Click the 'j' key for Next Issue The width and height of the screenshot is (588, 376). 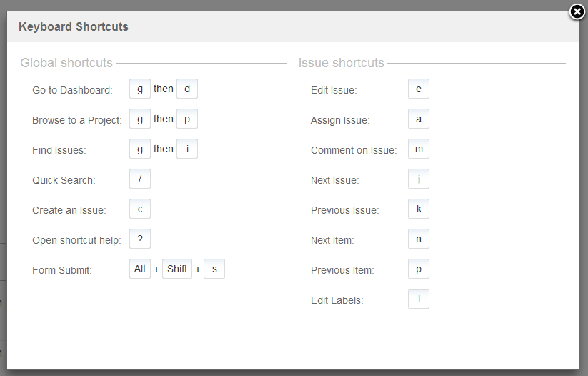pos(419,179)
